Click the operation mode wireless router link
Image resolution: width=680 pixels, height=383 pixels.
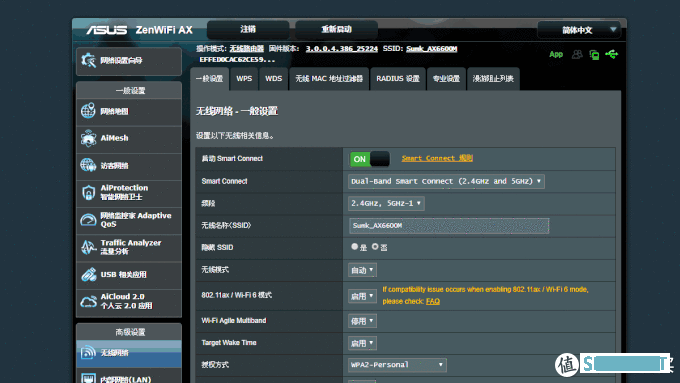click(247, 49)
